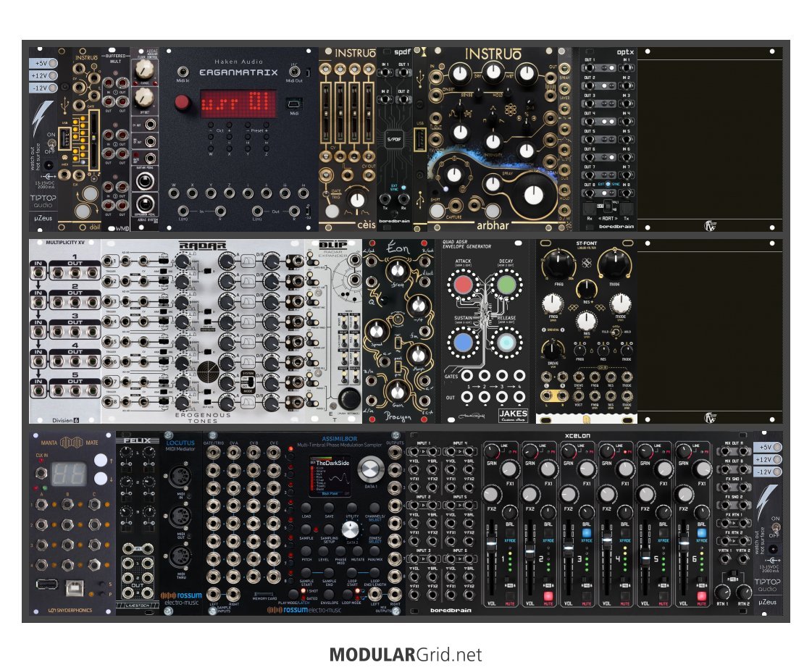Click the radar target graphic on RADAR module
This screenshot has width=812, height=670.
click(x=208, y=372)
